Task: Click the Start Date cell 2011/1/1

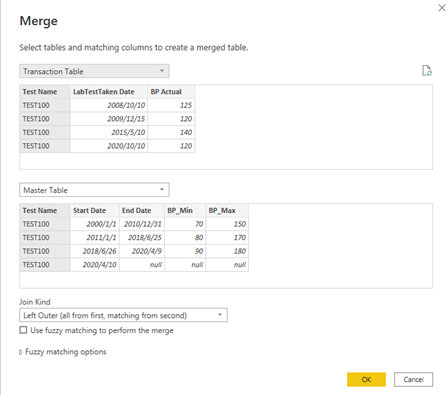Action: tap(95, 237)
